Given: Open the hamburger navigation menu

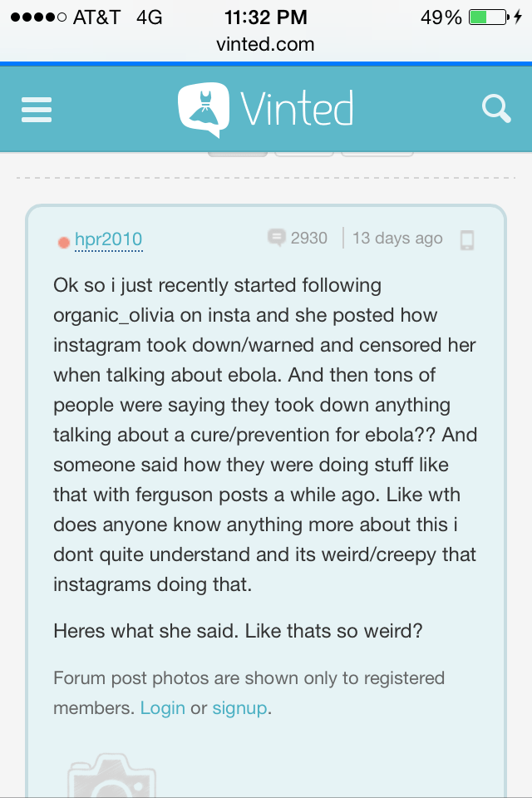Looking at the screenshot, I should (36, 109).
